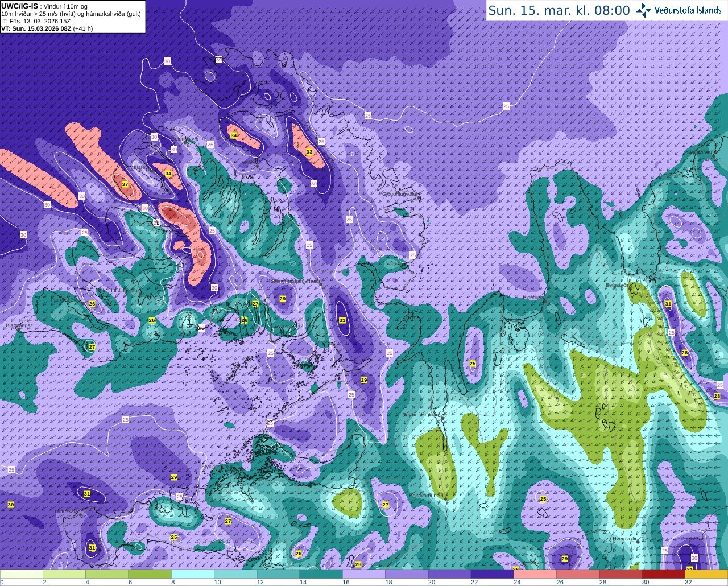Click the Veðurstofa Íslands logo
The width and height of the screenshot is (728, 586).
[679, 10]
